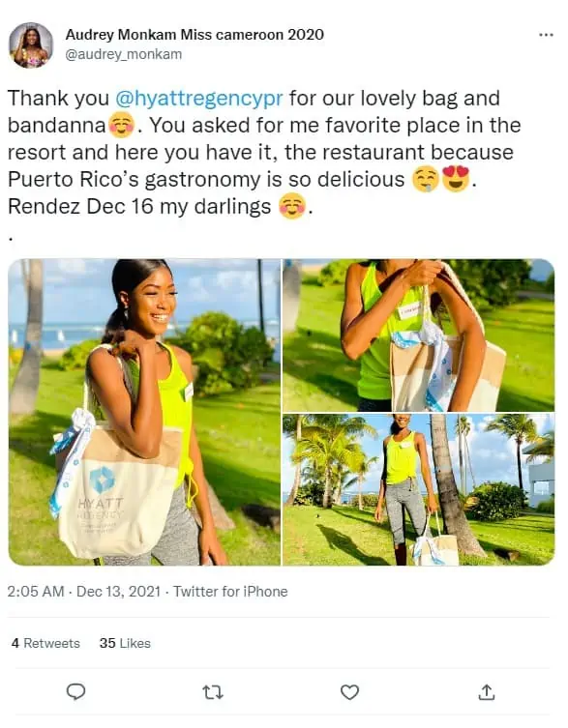
Task: Open top-right photo of bag close-up
Action: pos(418,335)
